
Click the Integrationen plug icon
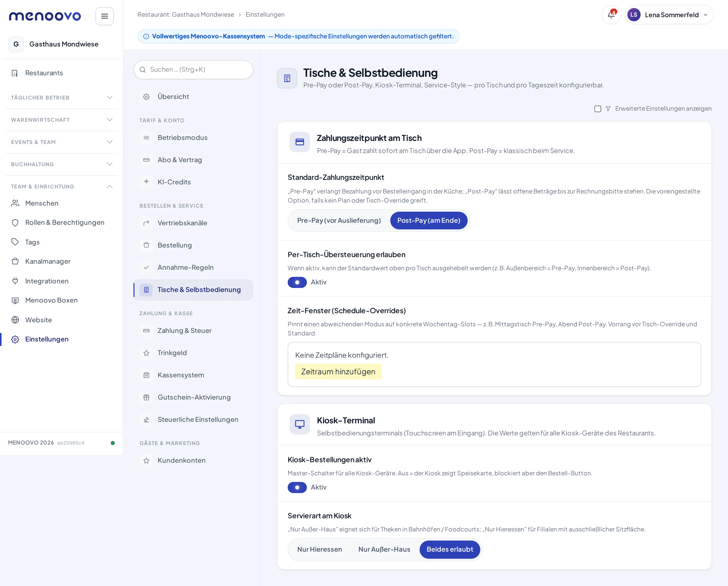pos(15,281)
